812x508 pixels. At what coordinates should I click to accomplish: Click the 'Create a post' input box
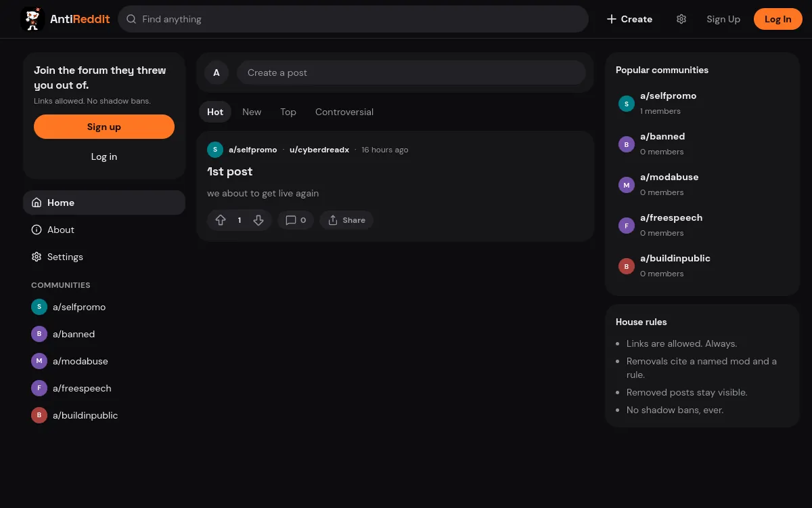tap(411, 72)
